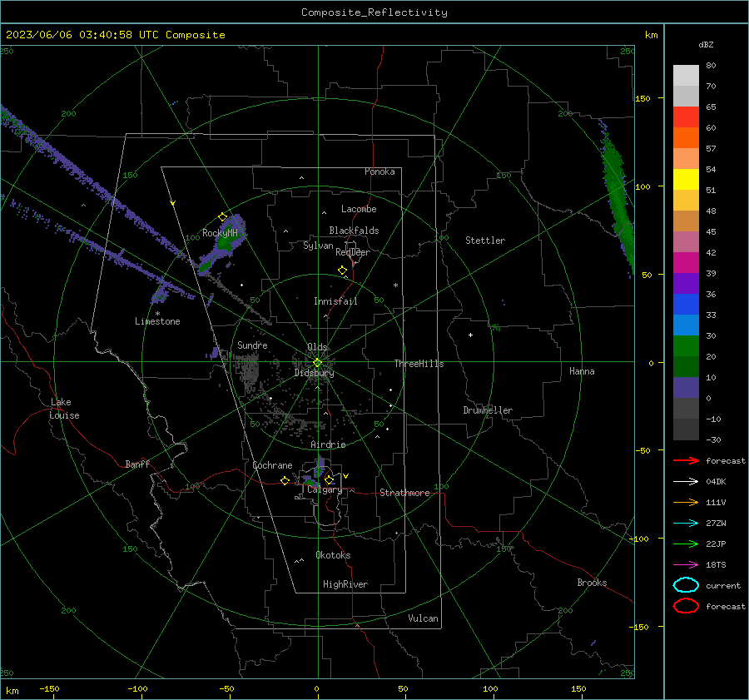This screenshot has width=749, height=700.
Task: Click the Strathmore label
Action: [404, 493]
